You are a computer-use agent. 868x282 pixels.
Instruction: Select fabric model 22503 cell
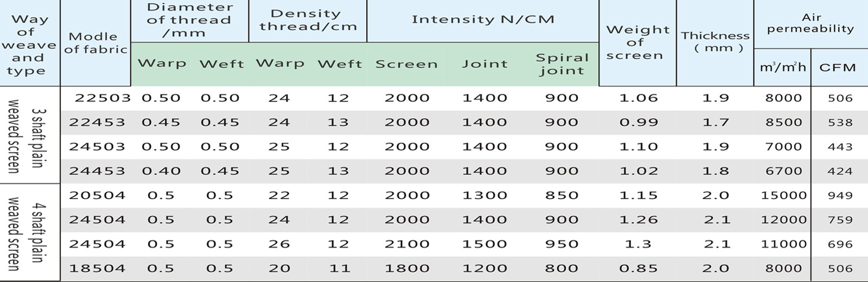[103, 98]
